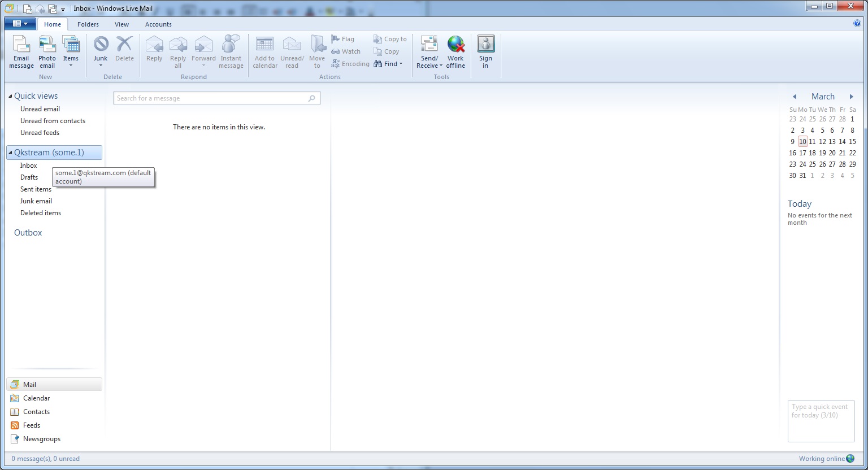The image size is (868, 470).
Task: Click the quick access new message icon
Action: 27,8
